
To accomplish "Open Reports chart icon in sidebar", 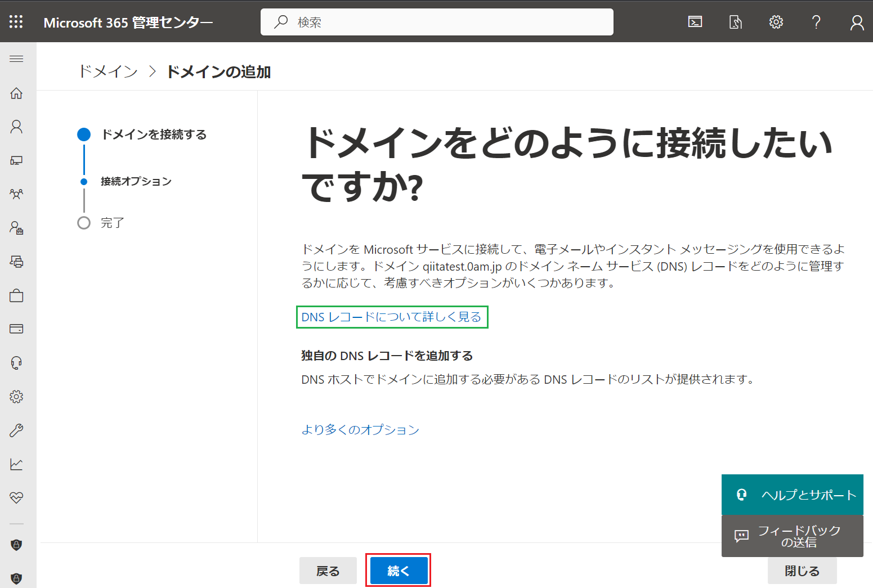I will click(16, 464).
